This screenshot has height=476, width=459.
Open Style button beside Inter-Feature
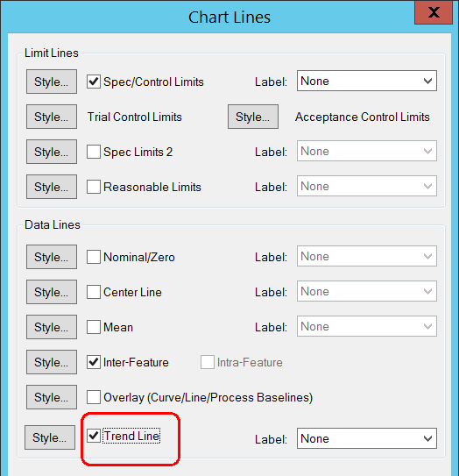coord(52,362)
